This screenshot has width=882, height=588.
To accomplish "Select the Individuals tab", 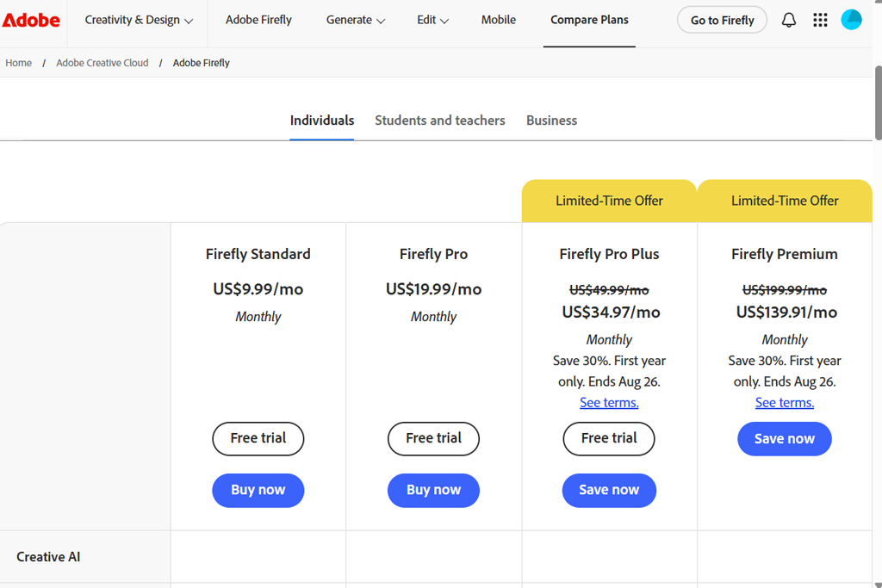I will click(x=322, y=121).
